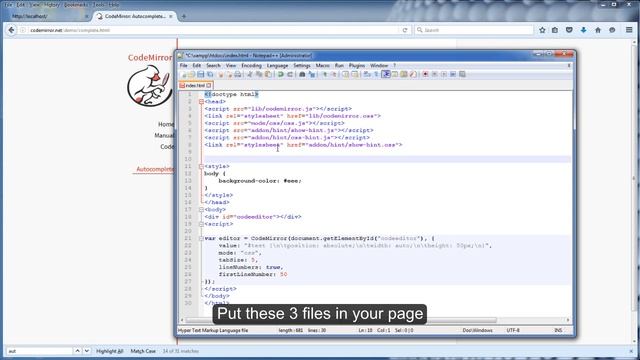Image resolution: width=640 pixels, height=360 pixels.
Task: Click the Paste toolbar icon
Action: click(268, 74)
